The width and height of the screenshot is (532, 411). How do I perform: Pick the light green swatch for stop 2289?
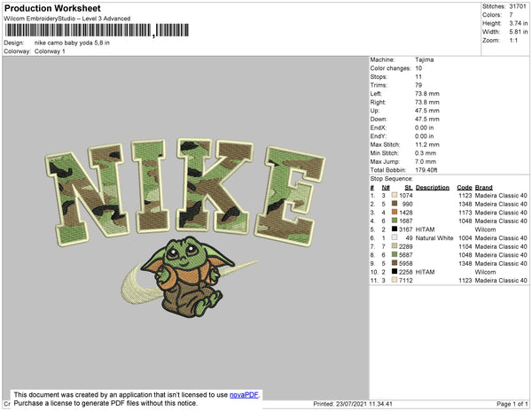tap(395, 246)
